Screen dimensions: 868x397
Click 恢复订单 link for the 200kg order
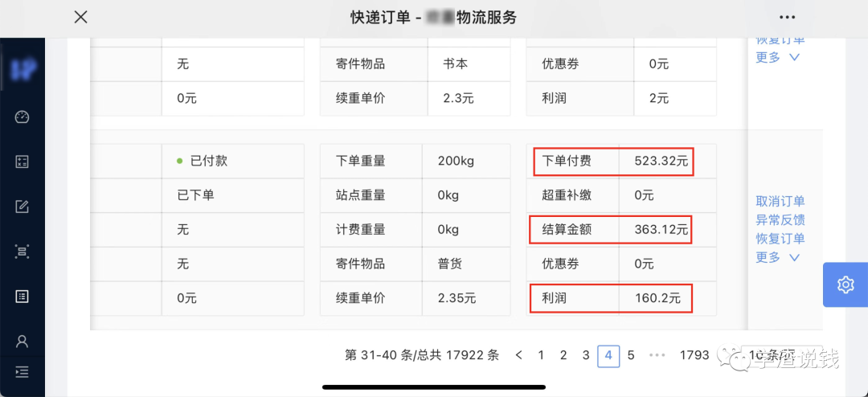pos(780,239)
